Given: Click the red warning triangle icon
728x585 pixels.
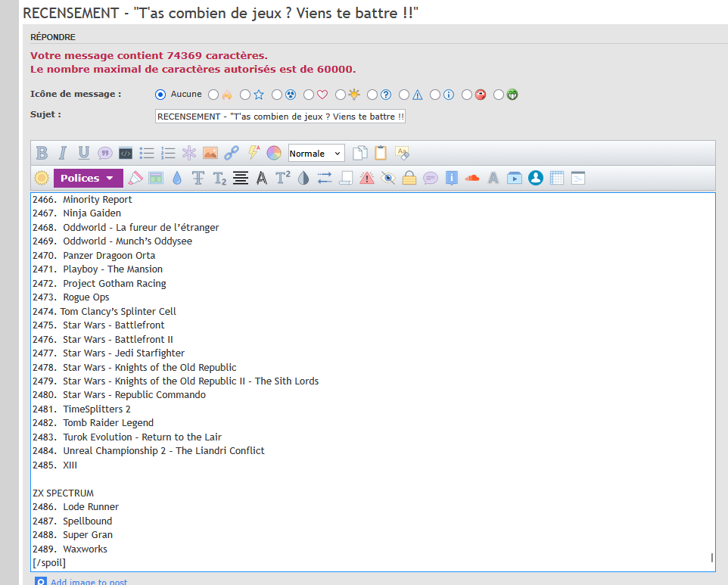Looking at the screenshot, I should [367, 178].
